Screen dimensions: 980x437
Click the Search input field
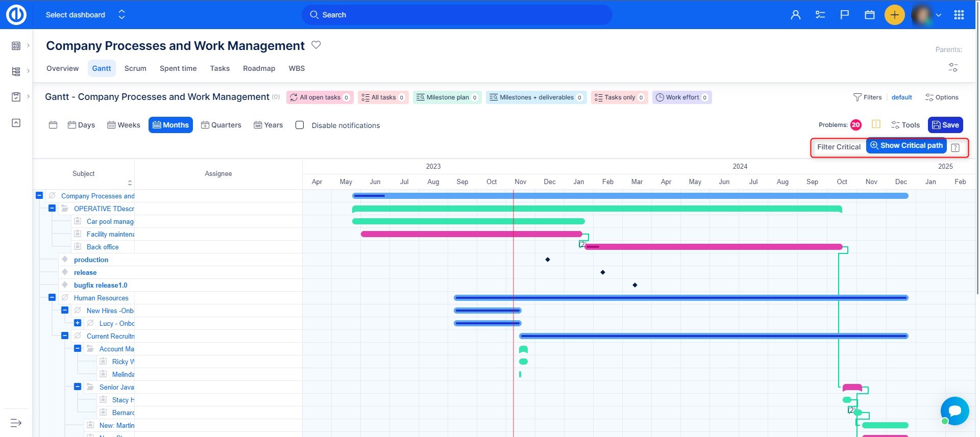(457, 15)
